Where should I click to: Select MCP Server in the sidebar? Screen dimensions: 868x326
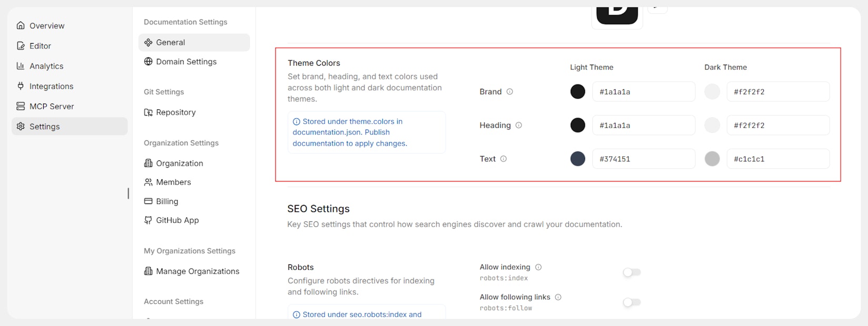click(x=52, y=106)
